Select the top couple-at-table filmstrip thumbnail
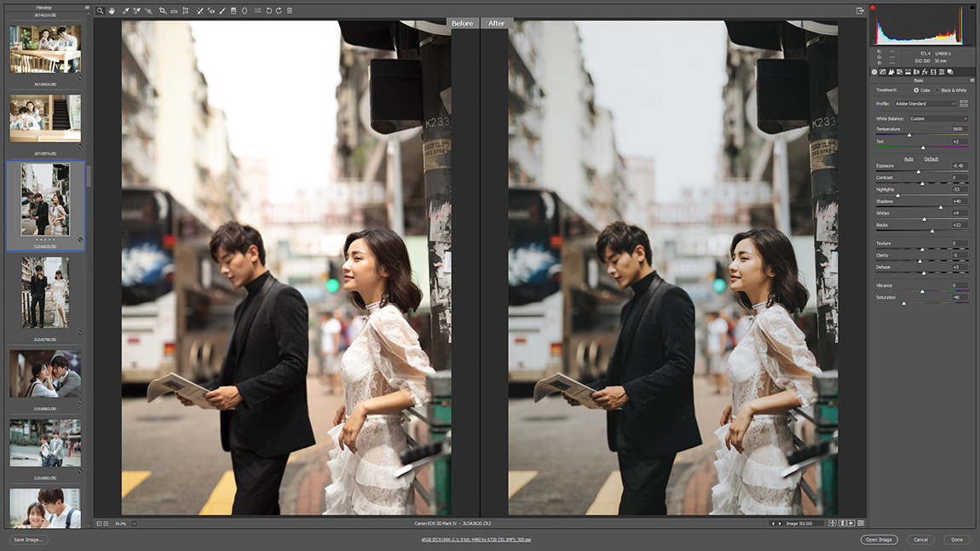 click(45, 49)
